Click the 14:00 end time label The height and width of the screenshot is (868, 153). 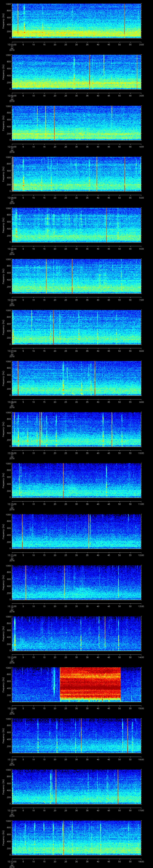coord(141,657)
